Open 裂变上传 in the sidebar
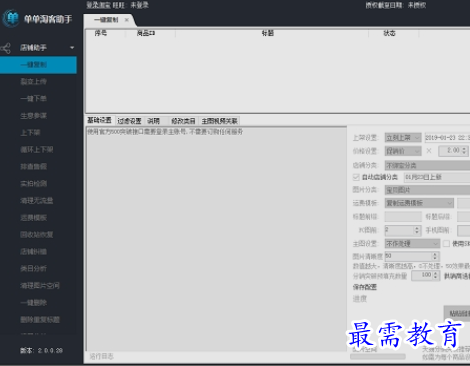Viewport: 470px width, 366px height. (33, 81)
